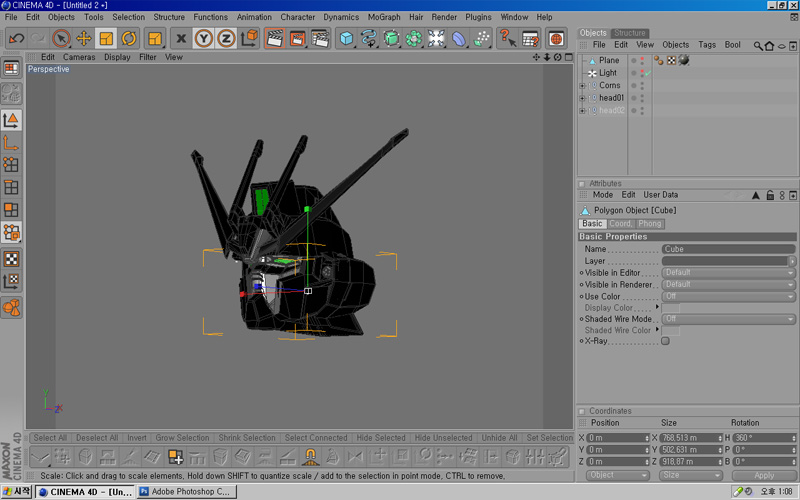Toggle visibility dots of Plane object
The height and width of the screenshot is (500, 800).
coord(642,60)
